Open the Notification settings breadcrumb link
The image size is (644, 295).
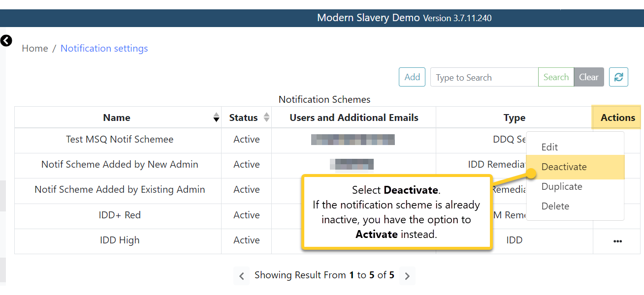104,48
